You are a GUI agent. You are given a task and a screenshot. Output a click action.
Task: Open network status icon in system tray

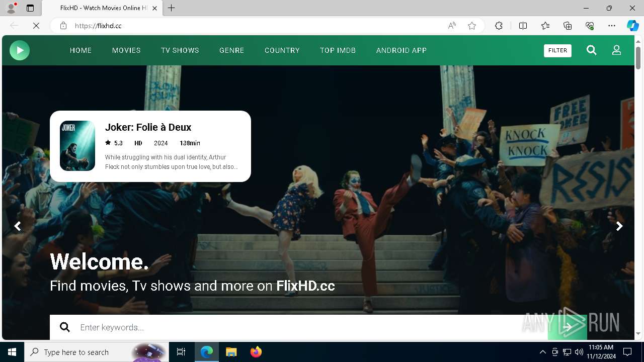[567, 352]
